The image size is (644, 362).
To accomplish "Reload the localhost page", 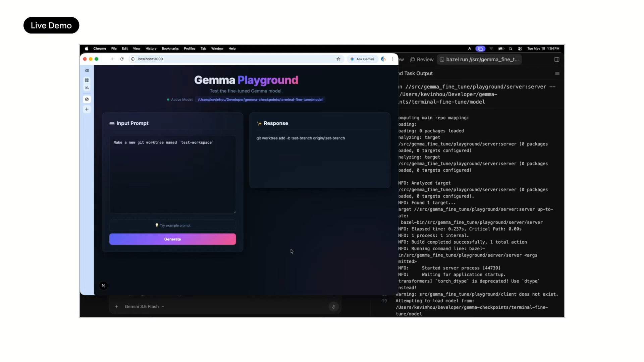I will click(122, 59).
